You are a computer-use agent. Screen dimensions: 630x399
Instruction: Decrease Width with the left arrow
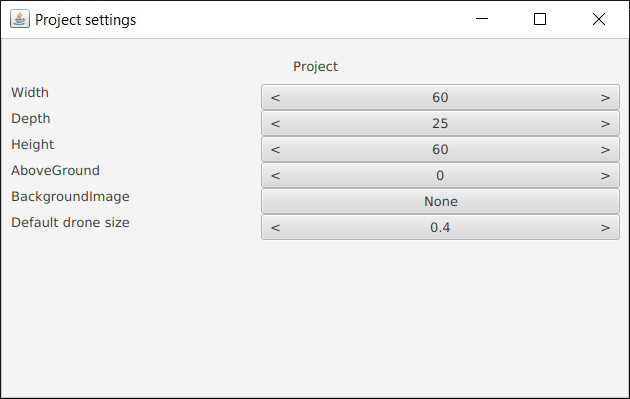(x=275, y=98)
